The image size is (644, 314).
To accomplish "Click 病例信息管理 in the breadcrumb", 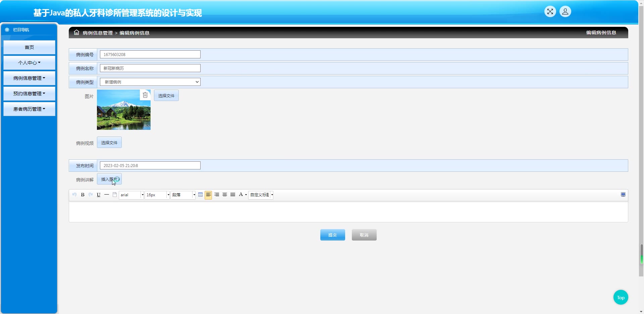I will 98,33.
